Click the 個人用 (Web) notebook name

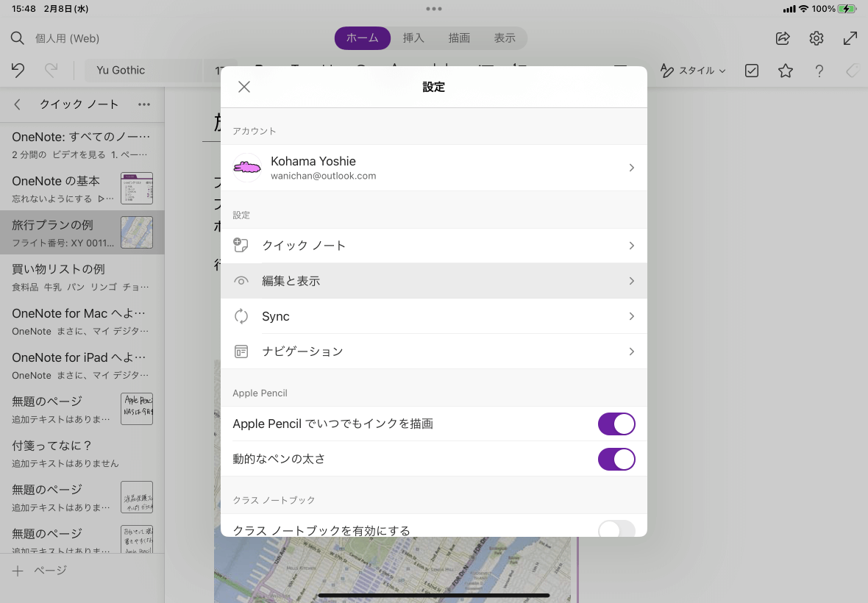click(68, 38)
